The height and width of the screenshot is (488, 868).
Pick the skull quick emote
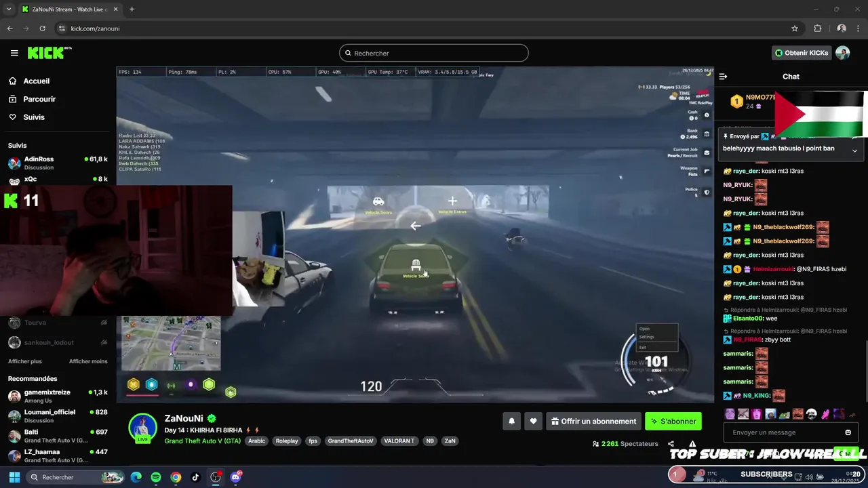811,413
